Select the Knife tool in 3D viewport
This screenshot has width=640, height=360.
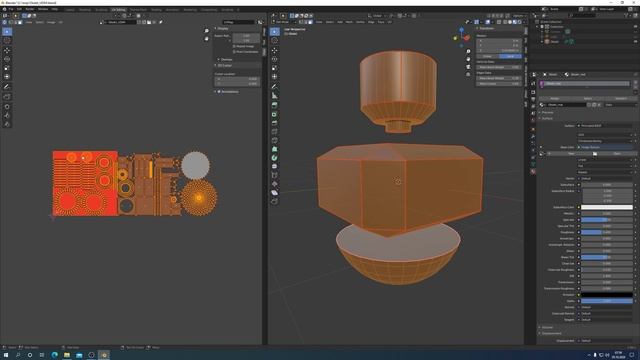(275, 140)
